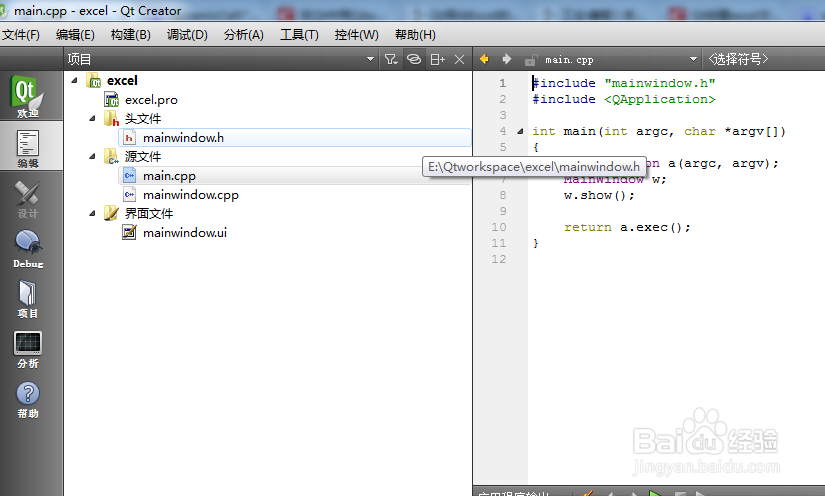Open the 分析(A) menu
The height and width of the screenshot is (496, 825).
[x=244, y=35]
